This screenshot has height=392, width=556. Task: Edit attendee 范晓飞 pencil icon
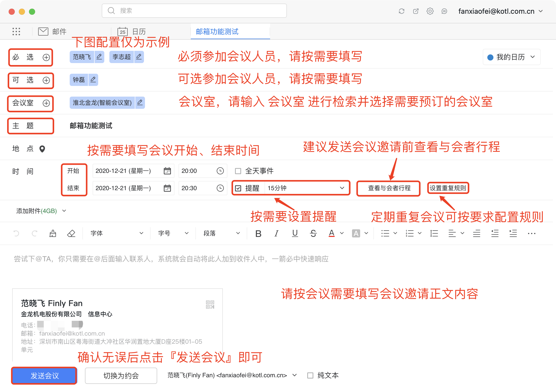pyautogui.click(x=99, y=57)
